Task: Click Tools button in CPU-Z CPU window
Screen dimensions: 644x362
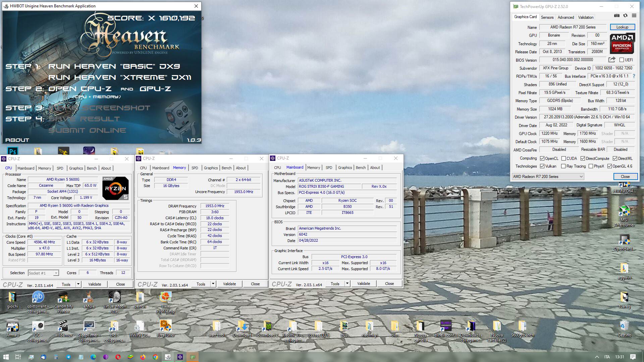Action: tap(66, 284)
